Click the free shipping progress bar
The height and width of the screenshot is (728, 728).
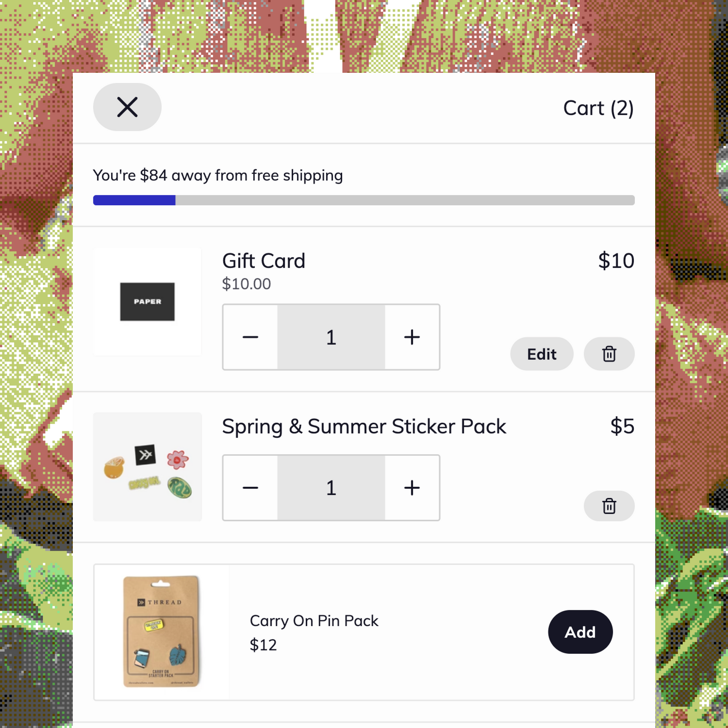pos(364,200)
